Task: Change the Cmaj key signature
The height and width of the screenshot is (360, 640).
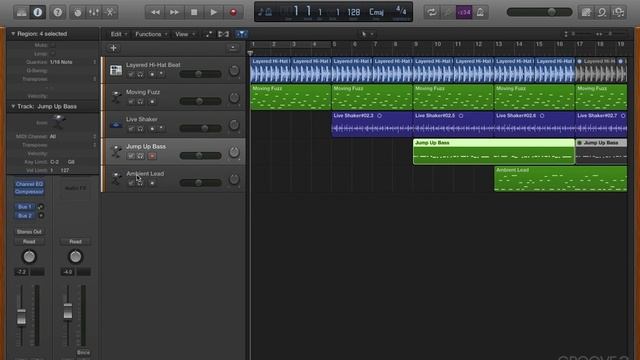Action: tap(376, 12)
